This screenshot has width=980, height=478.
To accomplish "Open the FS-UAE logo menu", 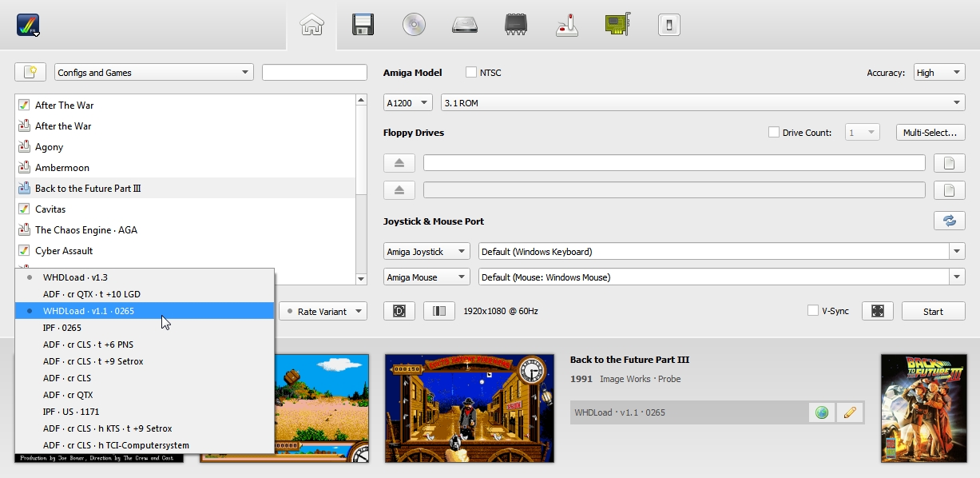I will pyautogui.click(x=28, y=25).
